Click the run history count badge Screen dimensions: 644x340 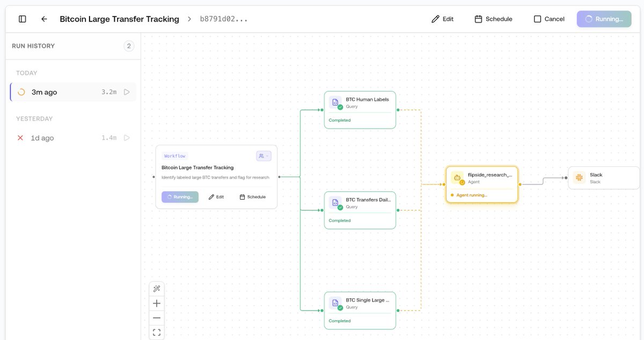tap(129, 46)
